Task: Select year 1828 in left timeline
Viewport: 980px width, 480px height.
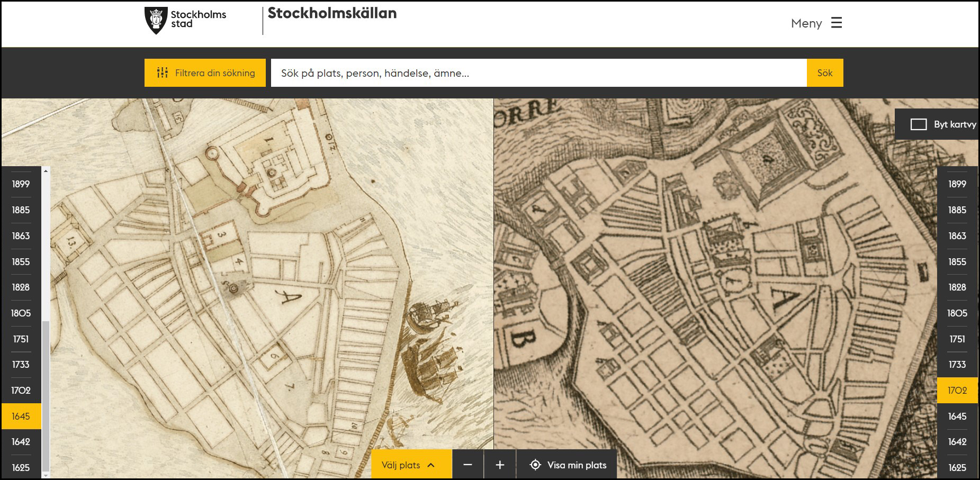Action: [21, 287]
